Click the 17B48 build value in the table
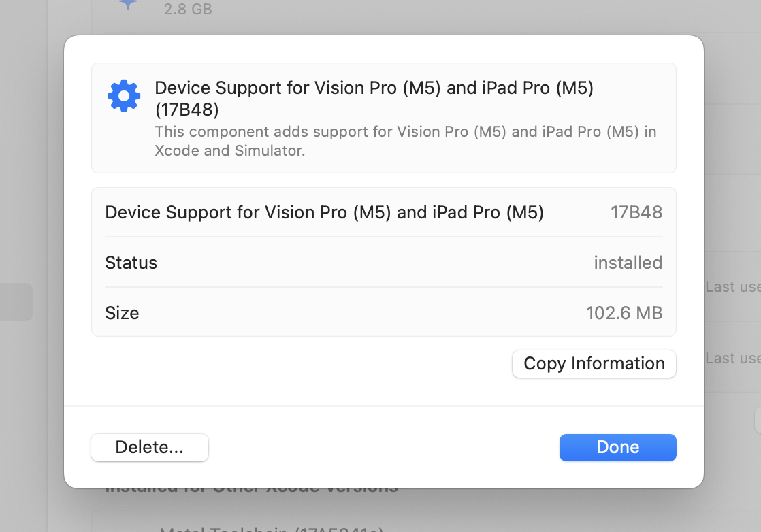Viewport: 761px width, 532px height. pyautogui.click(x=636, y=212)
